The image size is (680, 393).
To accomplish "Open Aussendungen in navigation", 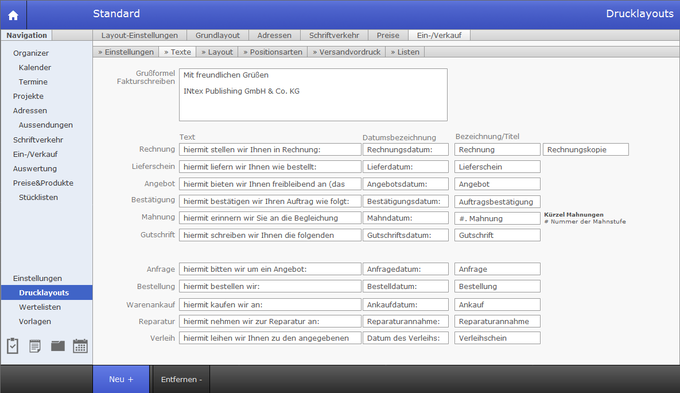I will pyautogui.click(x=46, y=125).
